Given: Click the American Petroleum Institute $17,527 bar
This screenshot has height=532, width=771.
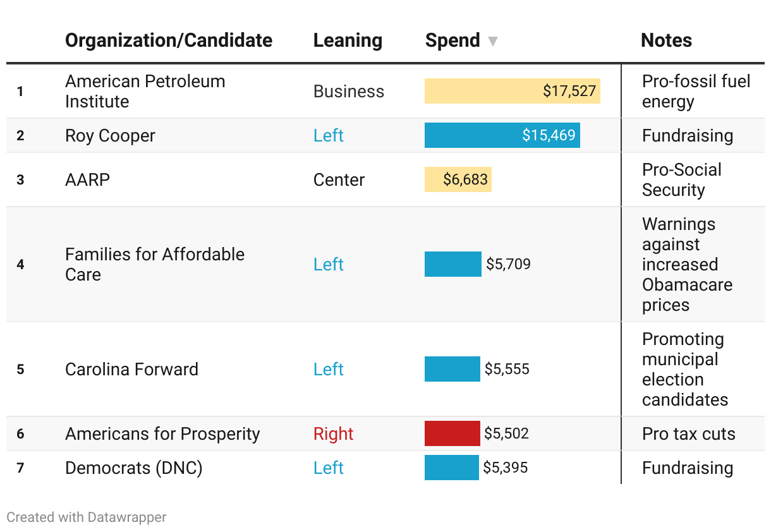Looking at the screenshot, I should coord(512,91).
